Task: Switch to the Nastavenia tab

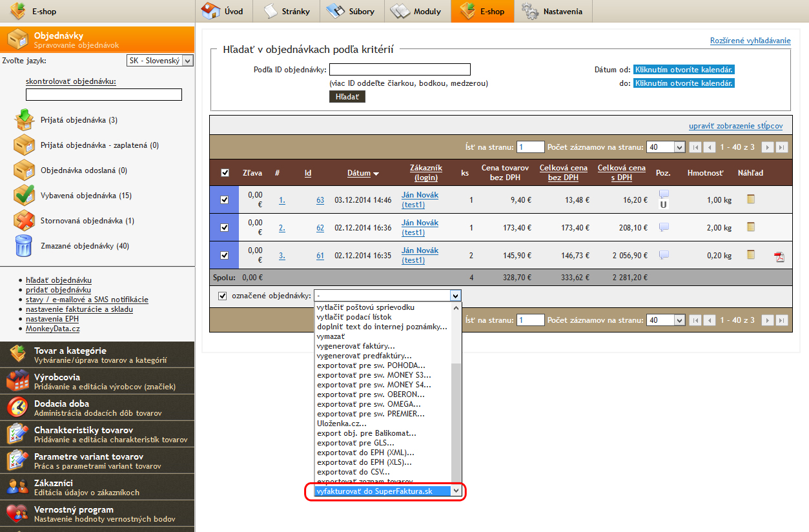Action: 553,12
